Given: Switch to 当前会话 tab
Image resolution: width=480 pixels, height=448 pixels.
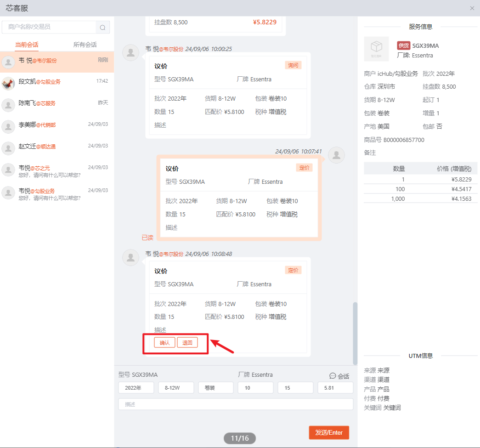Looking at the screenshot, I should coord(27,45).
